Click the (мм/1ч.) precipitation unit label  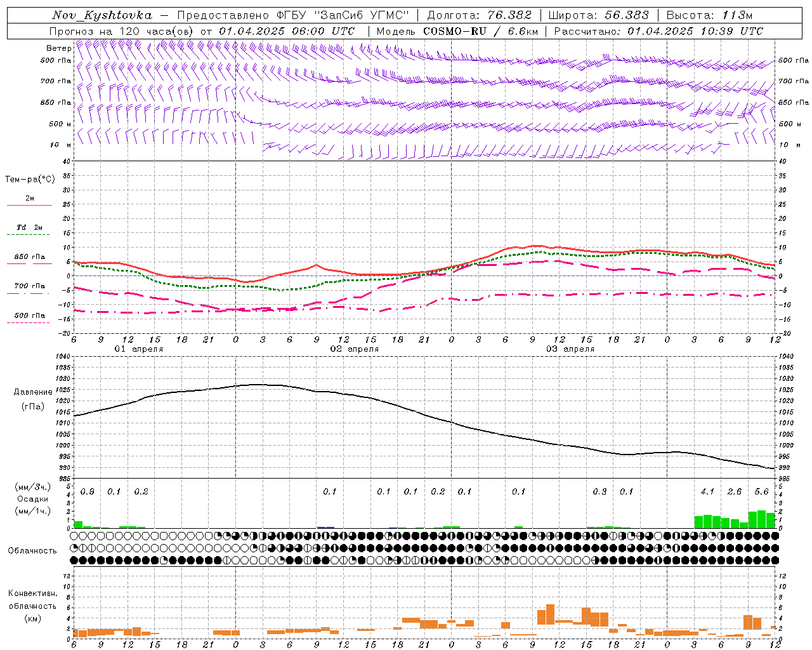click(33, 510)
